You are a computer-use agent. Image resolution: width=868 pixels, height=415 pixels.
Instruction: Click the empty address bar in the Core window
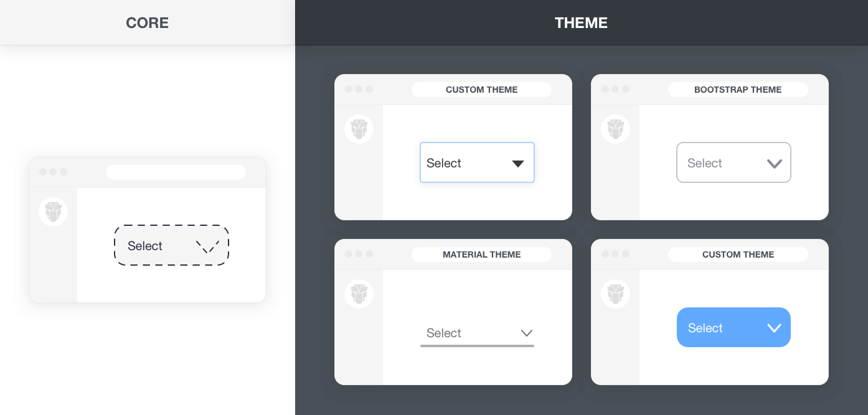pyautogui.click(x=176, y=172)
